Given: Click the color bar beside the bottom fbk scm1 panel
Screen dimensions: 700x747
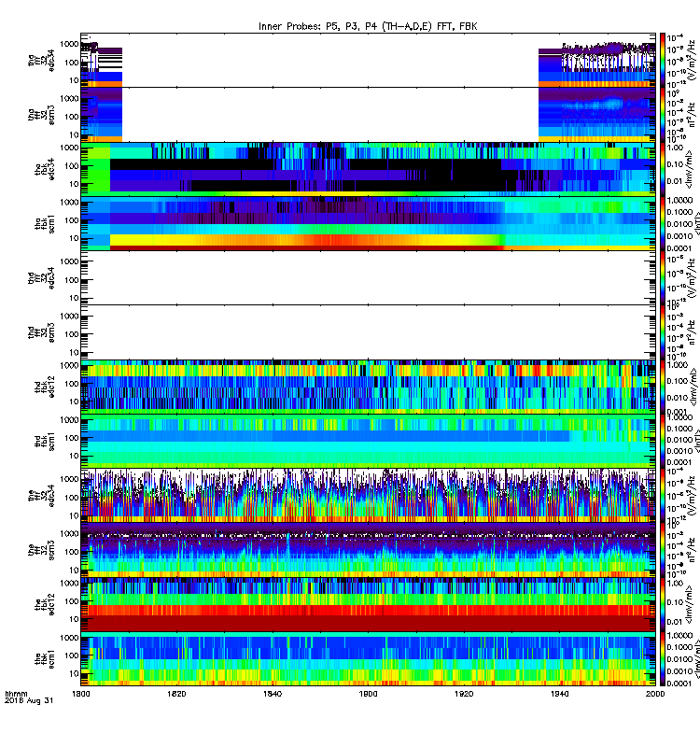Looking at the screenshot, I should tap(663, 659).
